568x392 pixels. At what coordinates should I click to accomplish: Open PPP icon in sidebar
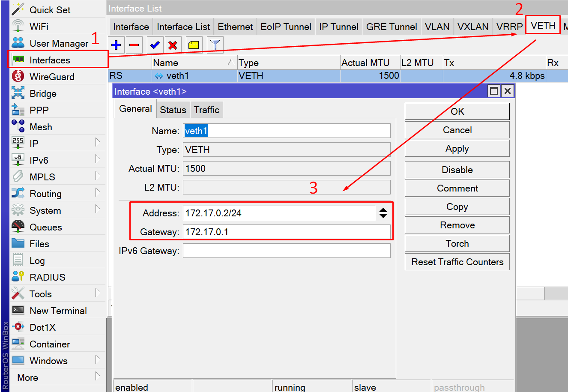(18, 110)
